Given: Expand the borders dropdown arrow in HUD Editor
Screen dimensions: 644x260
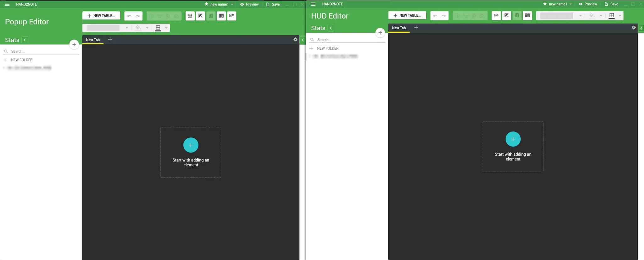Looking at the screenshot, I should click(620, 16).
